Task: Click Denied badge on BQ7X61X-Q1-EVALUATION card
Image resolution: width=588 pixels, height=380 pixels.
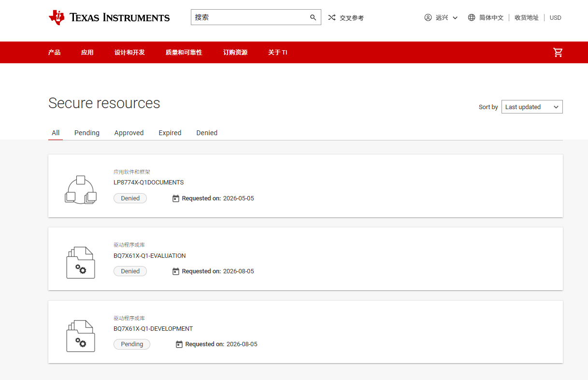Action: tap(130, 271)
